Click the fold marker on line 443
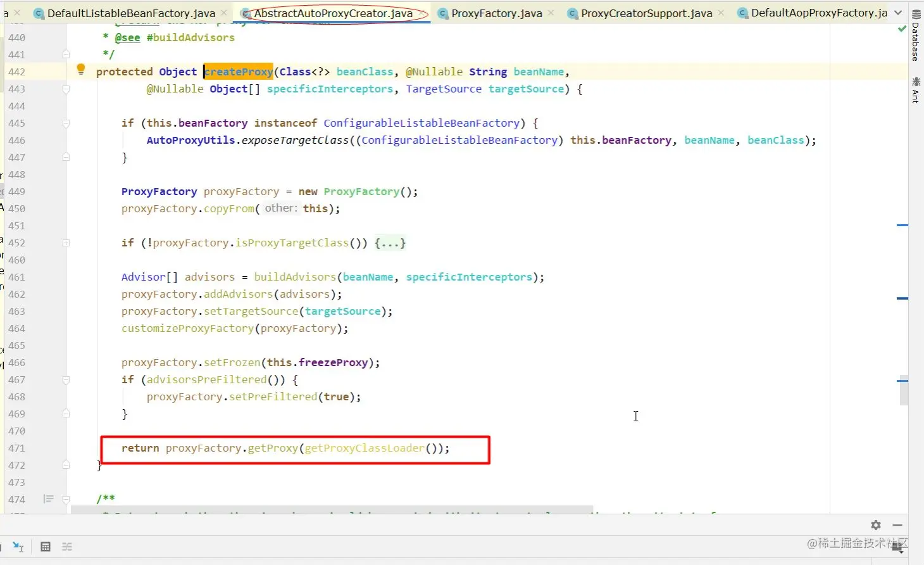 click(x=66, y=89)
